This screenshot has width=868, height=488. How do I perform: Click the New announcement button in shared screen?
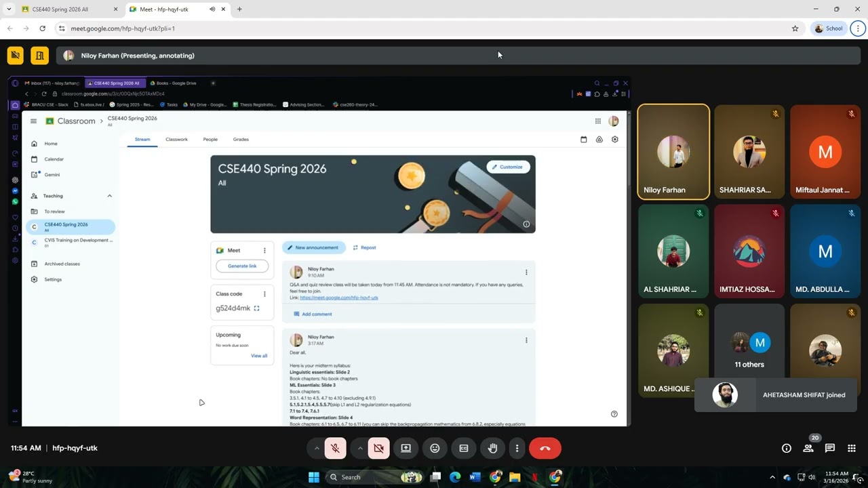tap(314, 247)
